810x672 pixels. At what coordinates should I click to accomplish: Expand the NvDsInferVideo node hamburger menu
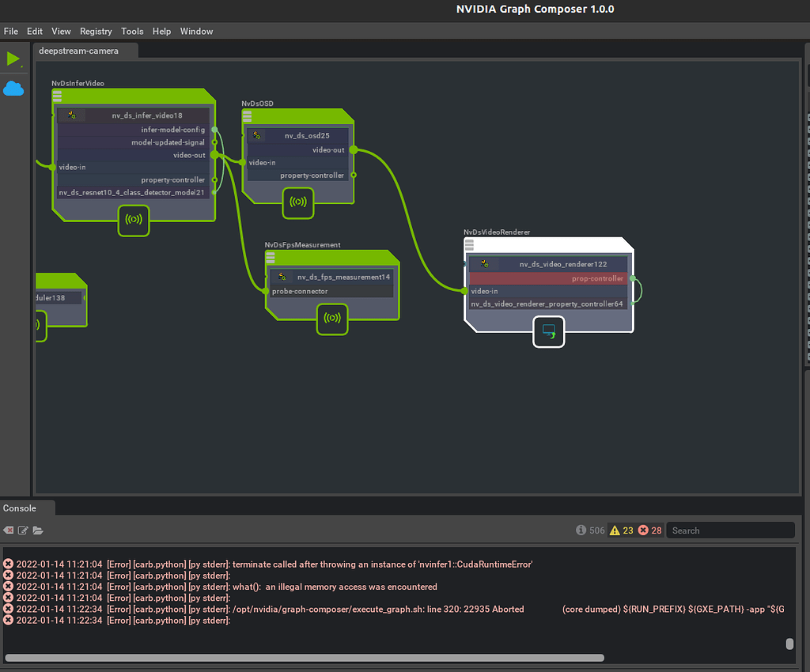point(57,96)
